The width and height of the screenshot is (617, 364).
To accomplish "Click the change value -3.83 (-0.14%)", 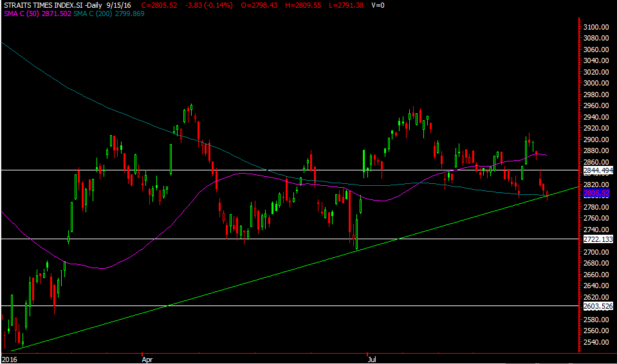I will click(209, 6).
